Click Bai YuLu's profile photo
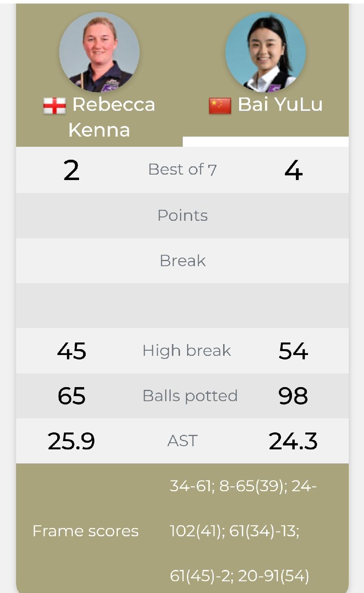This screenshot has height=593, width=364. tap(265, 52)
